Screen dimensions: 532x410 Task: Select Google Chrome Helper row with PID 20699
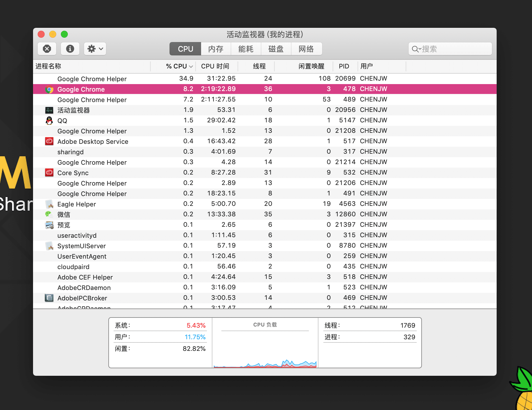(265, 79)
